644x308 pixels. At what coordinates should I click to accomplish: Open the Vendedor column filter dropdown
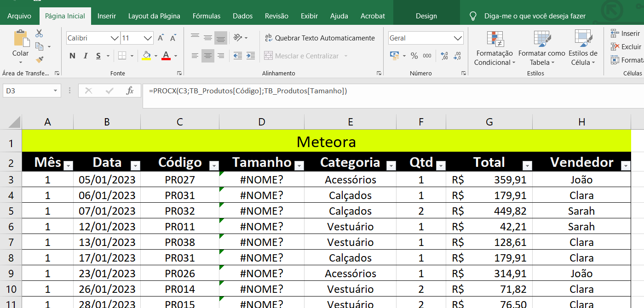(x=626, y=165)
